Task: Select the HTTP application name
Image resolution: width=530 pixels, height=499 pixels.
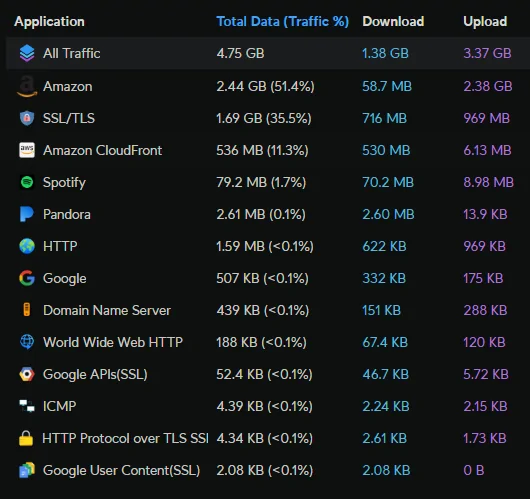Action: pos(60,246)
